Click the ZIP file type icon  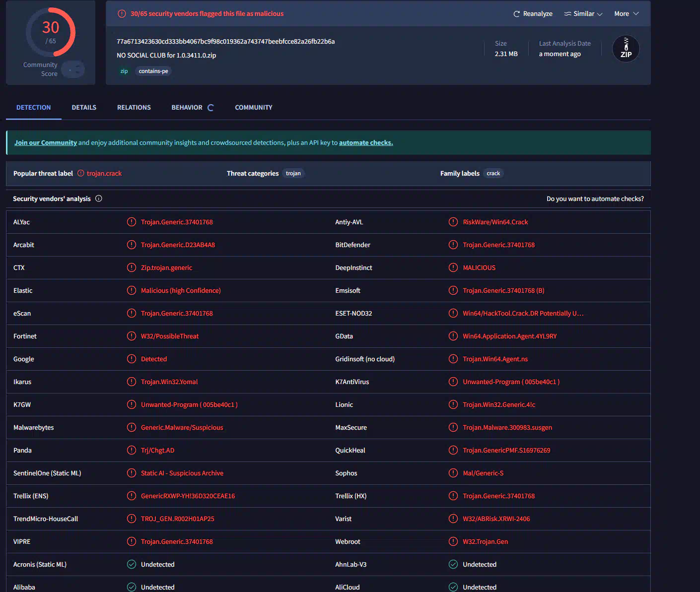(626, 49)
